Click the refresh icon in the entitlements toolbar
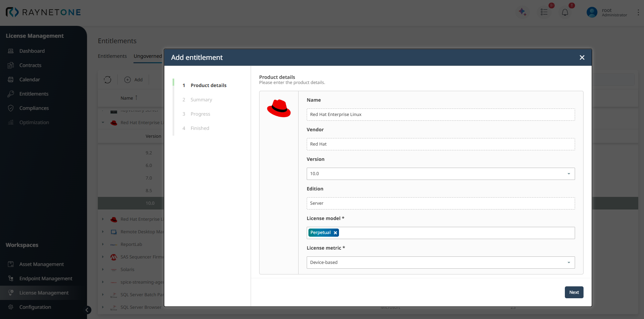Screen dimensions: 644x319 (x=108, y=80)
